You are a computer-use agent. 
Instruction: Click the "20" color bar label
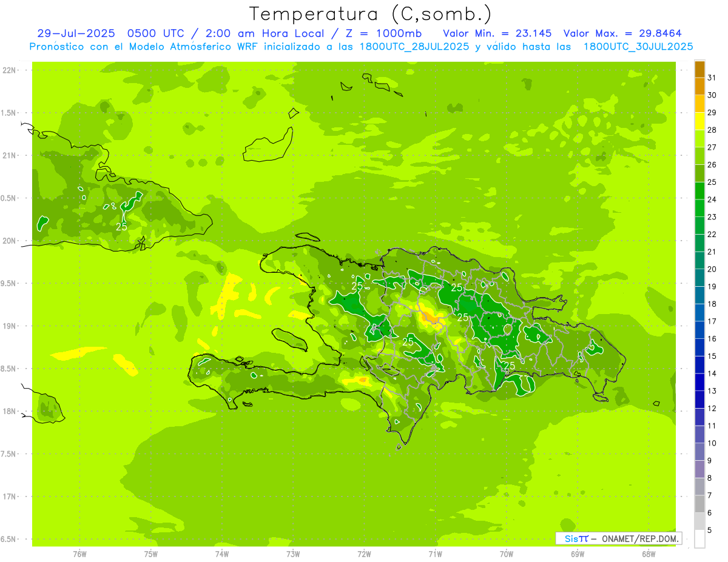point(712,269)
